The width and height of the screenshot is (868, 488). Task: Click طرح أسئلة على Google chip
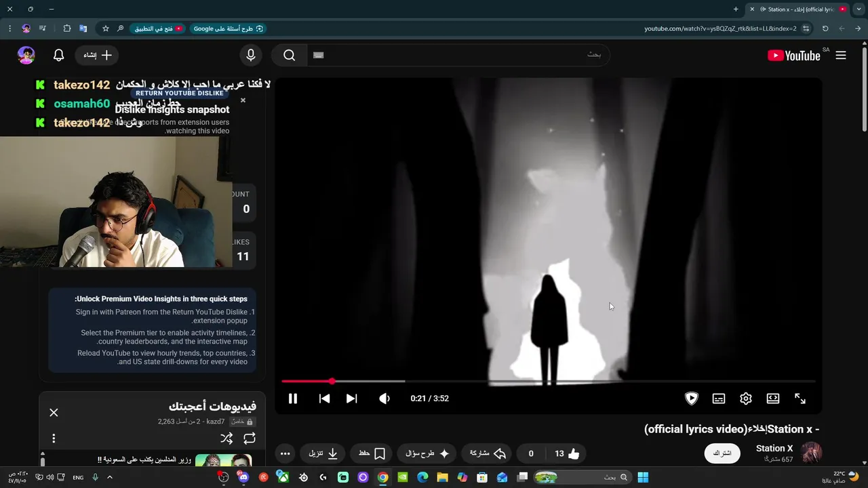click(x=228, y=28)
